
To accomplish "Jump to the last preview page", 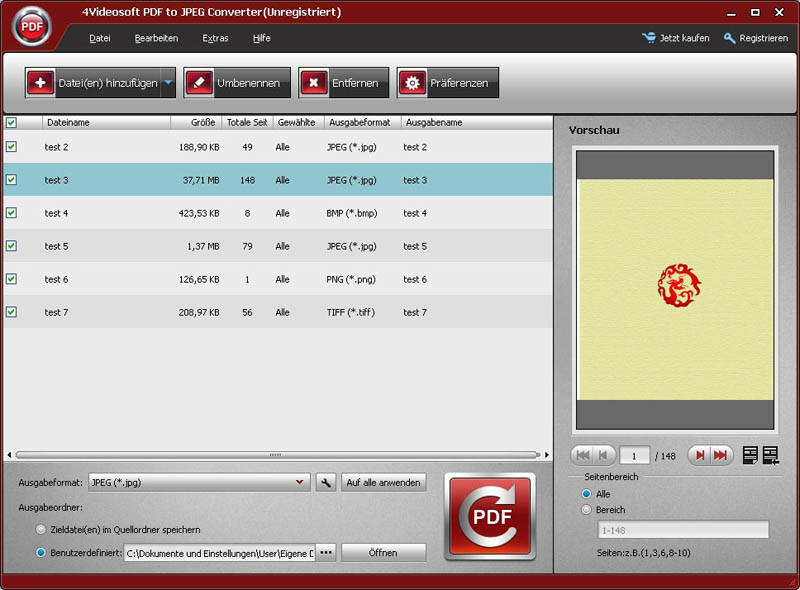I will pos(720,455).
